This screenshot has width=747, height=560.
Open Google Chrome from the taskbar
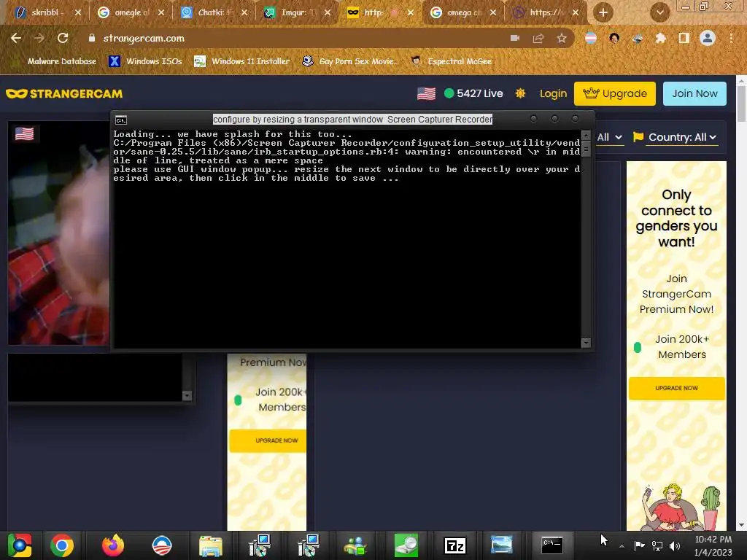coord(62,545)
